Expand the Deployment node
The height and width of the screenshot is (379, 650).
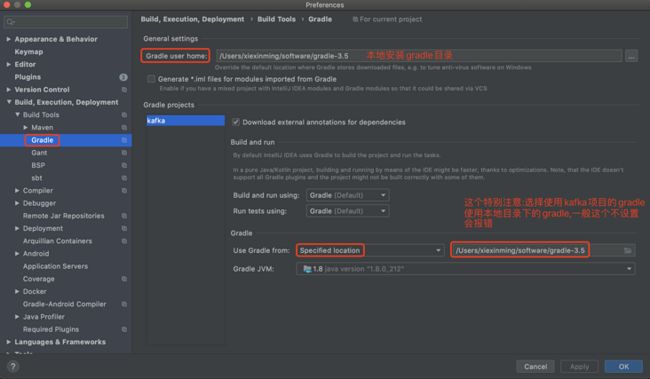coord(17,228)
